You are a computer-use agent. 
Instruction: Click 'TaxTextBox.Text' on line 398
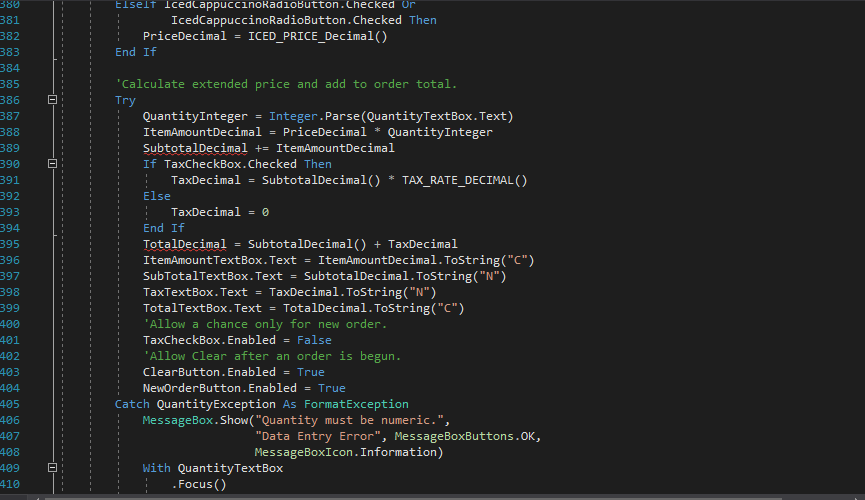pyautogui.click(x=195, y=292)
